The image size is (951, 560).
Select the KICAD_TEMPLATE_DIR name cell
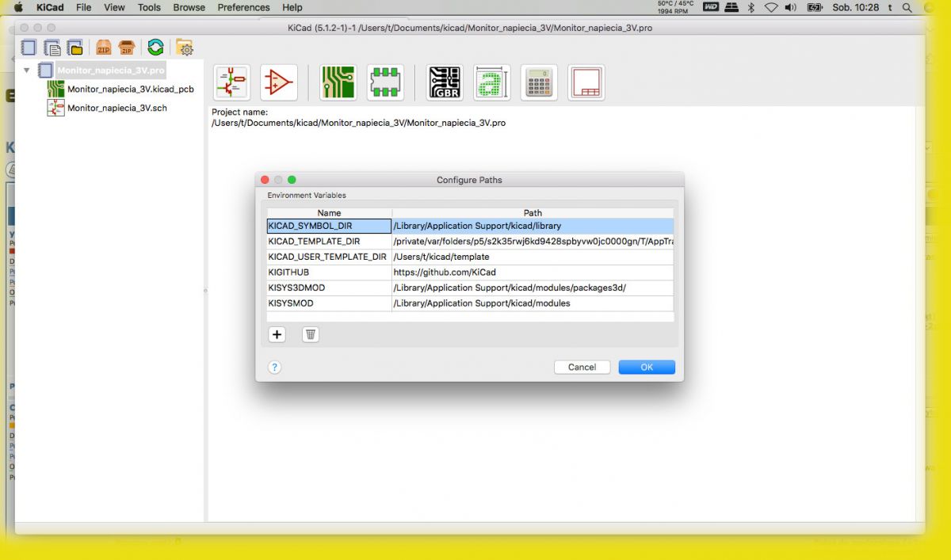pyautogui.click(x=329, y=242)
